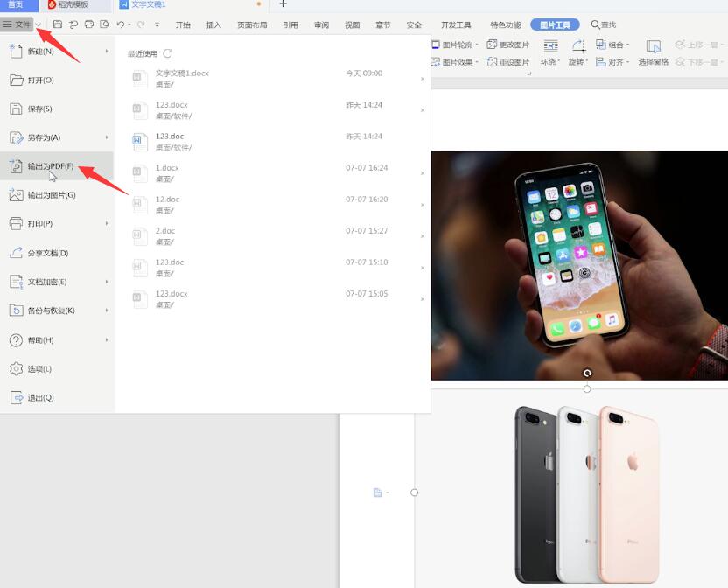Open the 选择窗格 selection pane

(654, 52)
